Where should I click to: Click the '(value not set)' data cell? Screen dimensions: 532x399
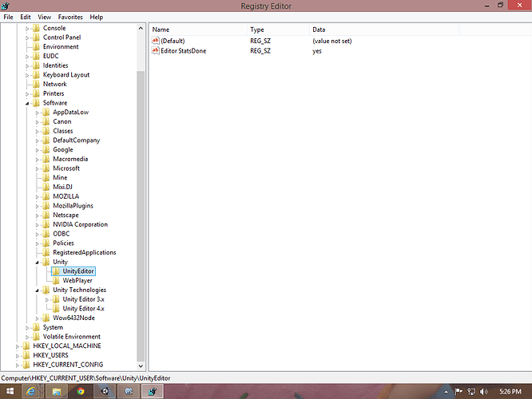(x=332, y=41)
